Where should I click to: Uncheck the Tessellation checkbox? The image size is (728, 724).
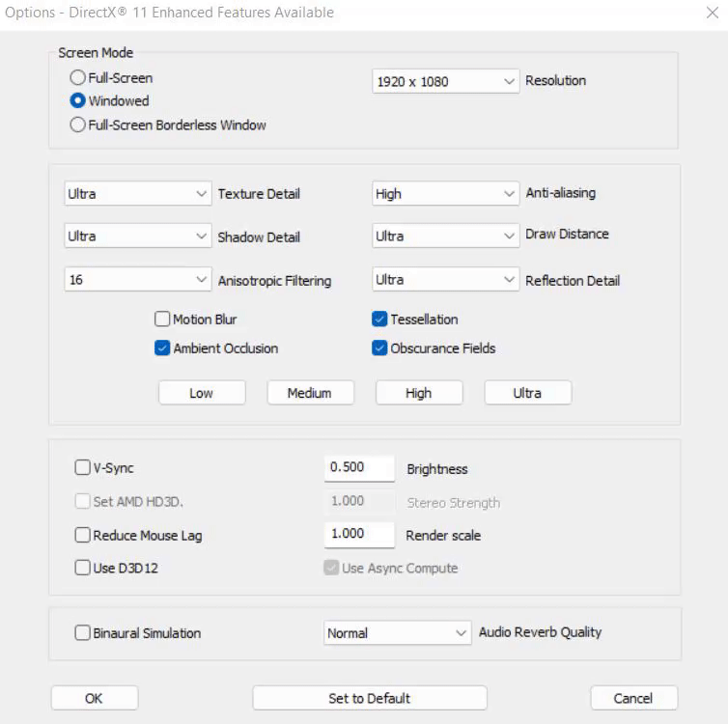click(379, 320)
